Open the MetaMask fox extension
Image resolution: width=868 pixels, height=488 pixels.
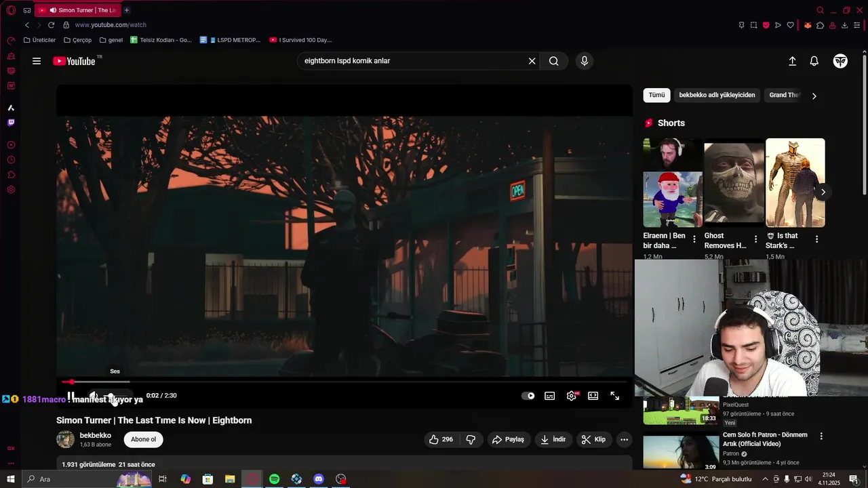click(808, 25)
